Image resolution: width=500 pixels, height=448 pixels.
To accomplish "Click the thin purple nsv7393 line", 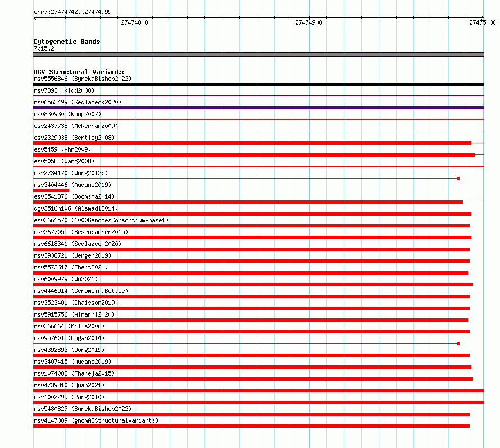I will [258, 95].
